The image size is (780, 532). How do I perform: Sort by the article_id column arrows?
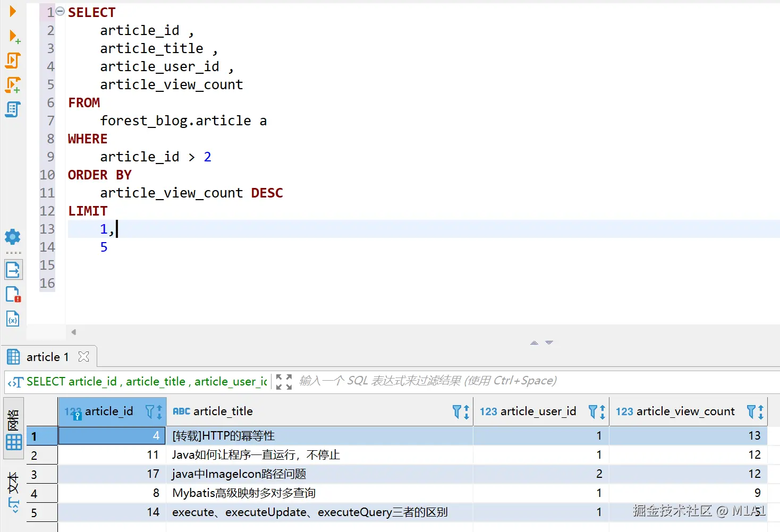click(159, 412)
